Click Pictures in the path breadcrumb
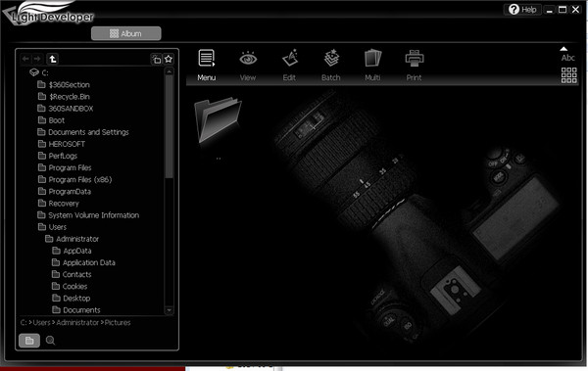The height and width of the screenshot is (371, 588). 118,323
